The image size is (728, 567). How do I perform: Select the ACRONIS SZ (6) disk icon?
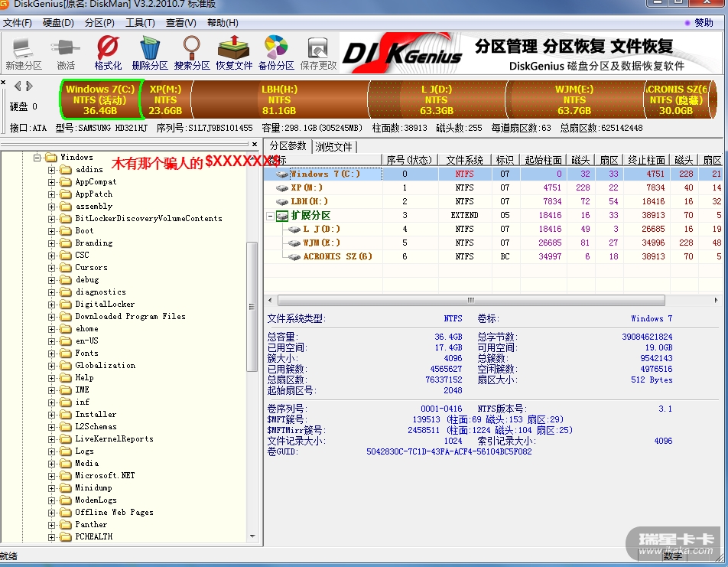point(294,256)
